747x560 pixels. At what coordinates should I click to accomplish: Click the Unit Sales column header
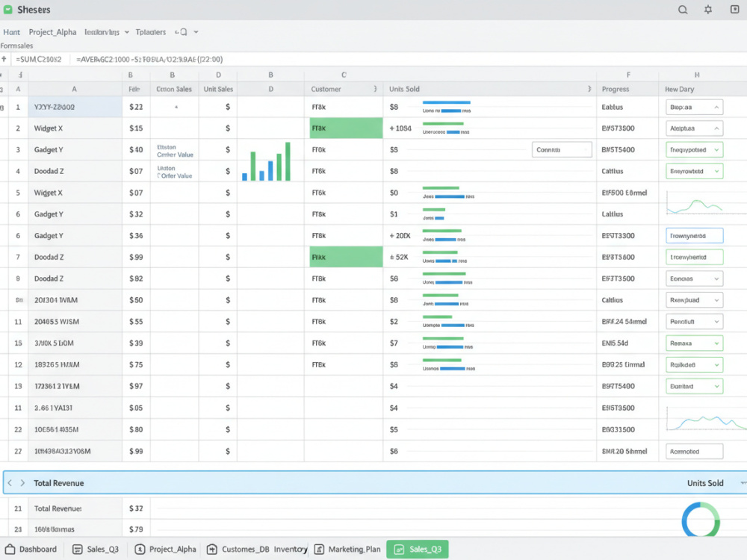tap(218, 89)
